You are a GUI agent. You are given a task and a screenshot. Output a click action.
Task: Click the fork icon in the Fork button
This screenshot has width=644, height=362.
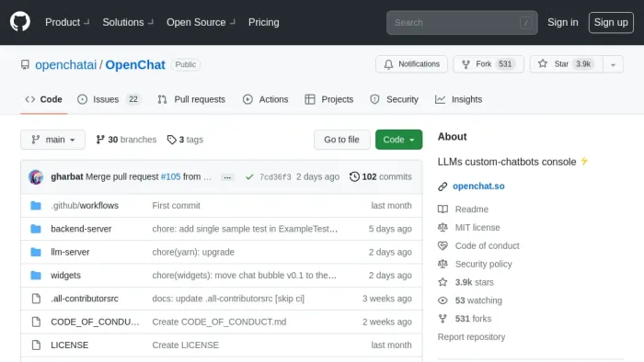point(466,64)
